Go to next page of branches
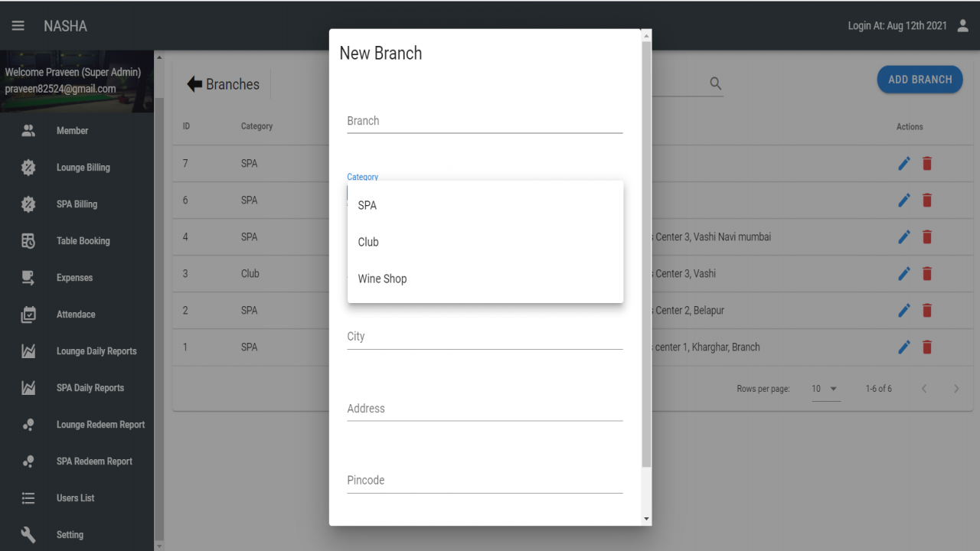The image size is (980, 551). click(x=956, y=389)
